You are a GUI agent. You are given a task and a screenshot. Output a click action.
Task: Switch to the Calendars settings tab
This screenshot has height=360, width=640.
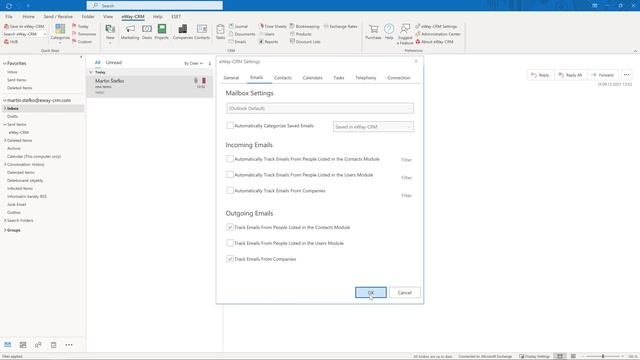coord(312,78)
